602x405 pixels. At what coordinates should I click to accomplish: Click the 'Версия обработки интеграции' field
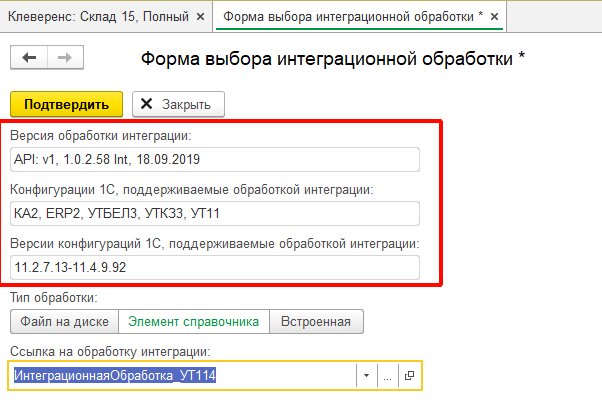pos(215,159)
